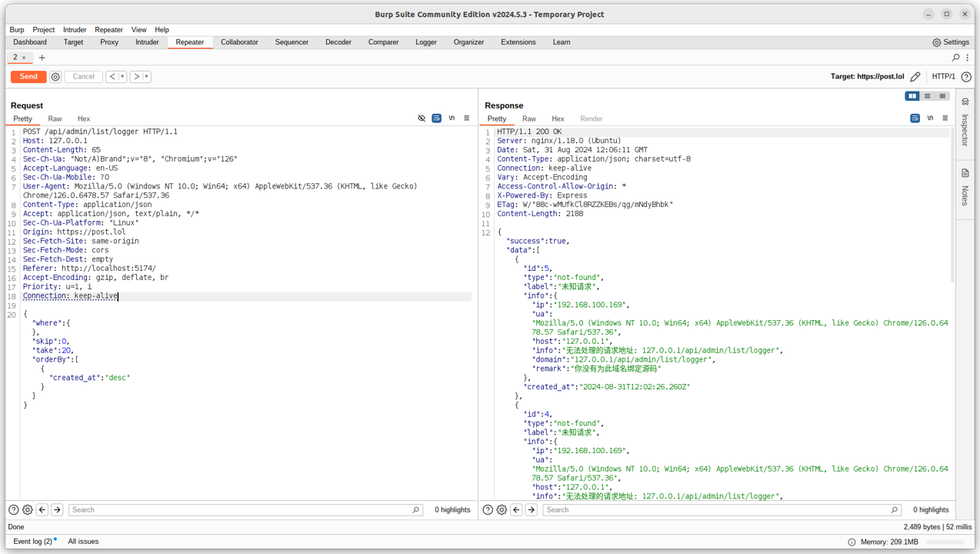The height and width of the screenshot is (554, 980).
Task: Jump to next request search match
Action: click(57, 509)
